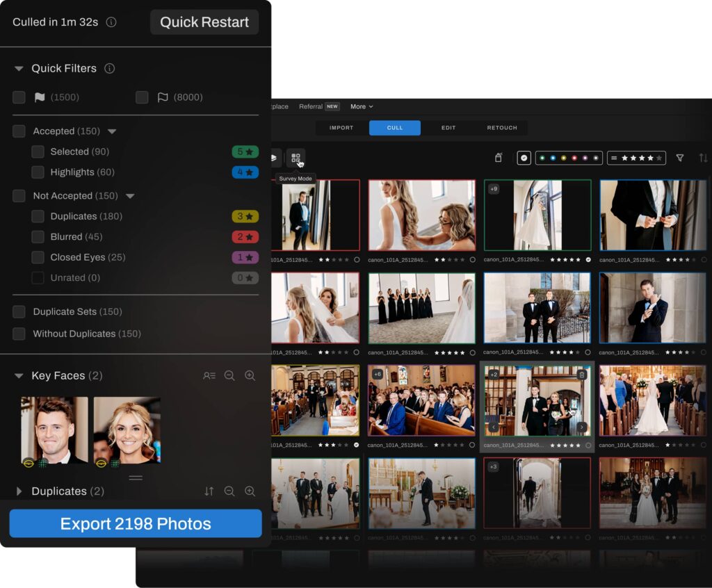Click the spray can icon in toolbar
Viewport: 712px width, 588px height.
click(499, 158)
